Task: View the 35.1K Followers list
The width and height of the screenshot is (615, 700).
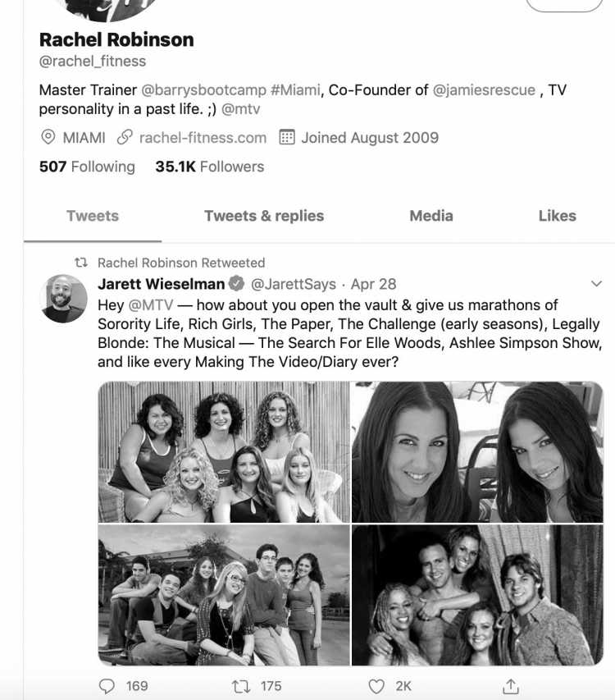Action: 210,167
